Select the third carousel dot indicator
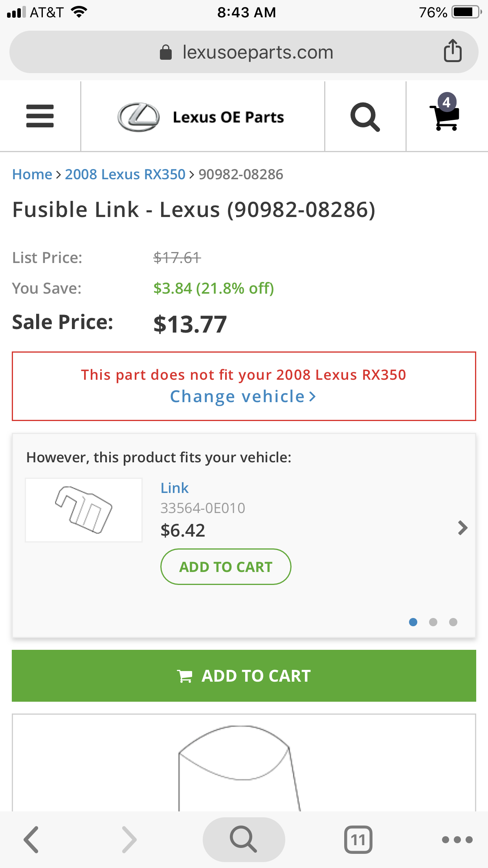Image resolution: width=488 pixels, height=868 pixels. coord(453,622)
